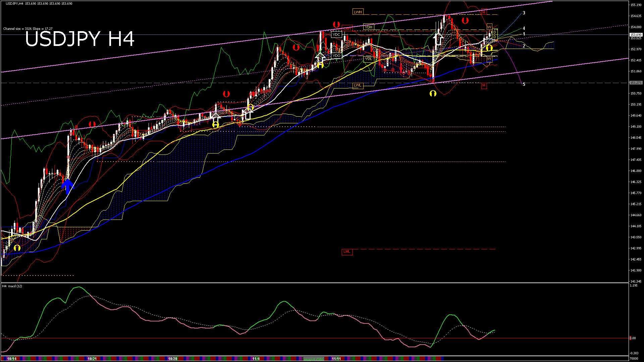The width and height of the screenshot is (644, 362).
Task: Click the 1.195 MACD scale value
Action: coord(634,286)
